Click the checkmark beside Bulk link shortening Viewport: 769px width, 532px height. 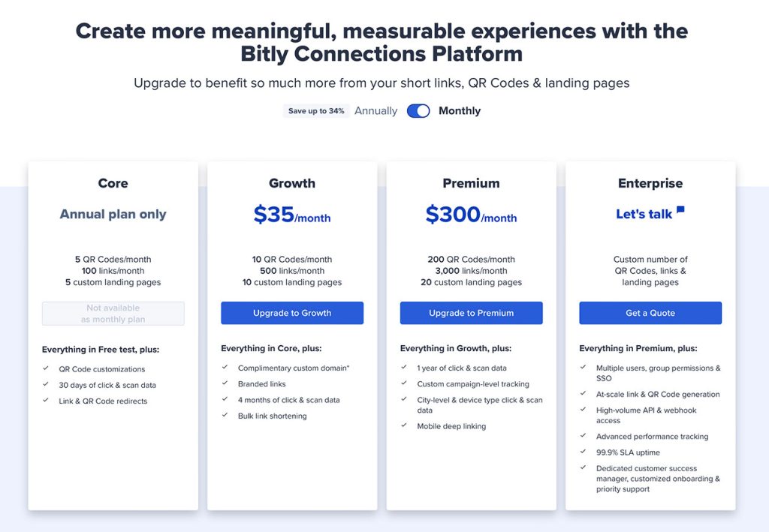point(225,415)
